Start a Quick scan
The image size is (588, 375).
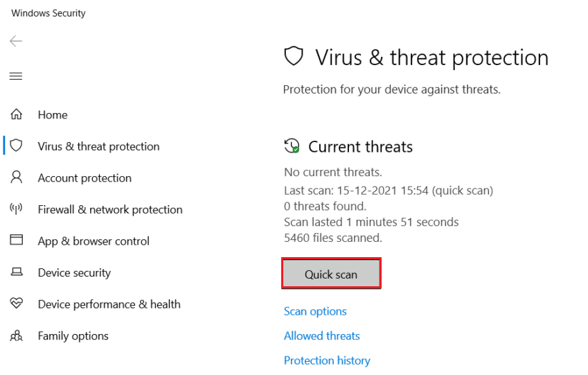click(x=331, y=274)
